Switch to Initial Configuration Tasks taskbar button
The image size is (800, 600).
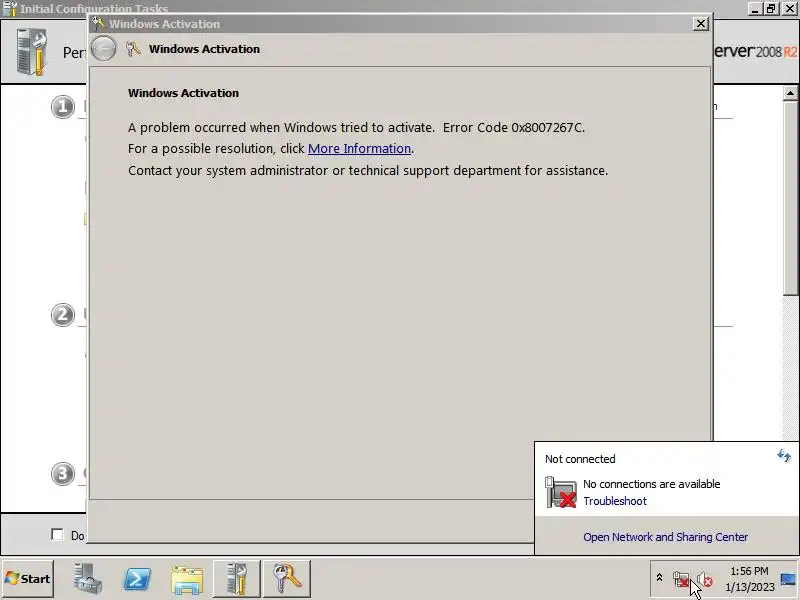[x=237, y=579]
